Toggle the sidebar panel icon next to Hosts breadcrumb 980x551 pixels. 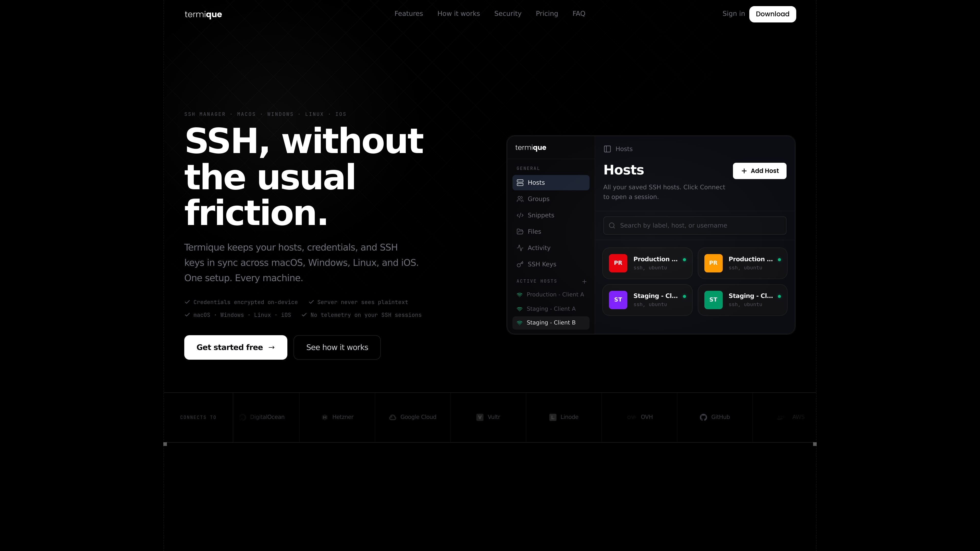pos(607,149)
